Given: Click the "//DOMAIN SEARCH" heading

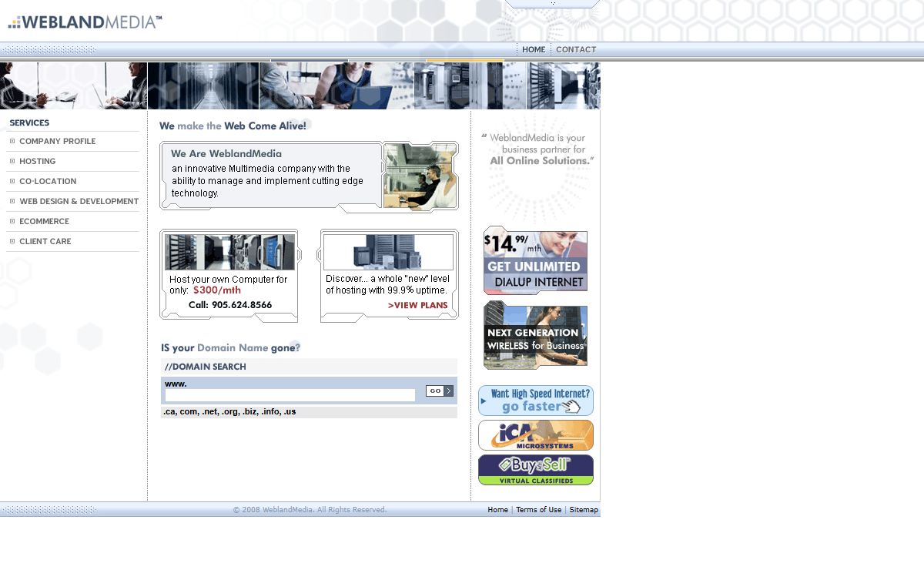Looking at the screenshot, I should pyautogui.click(x=206, y=367).
